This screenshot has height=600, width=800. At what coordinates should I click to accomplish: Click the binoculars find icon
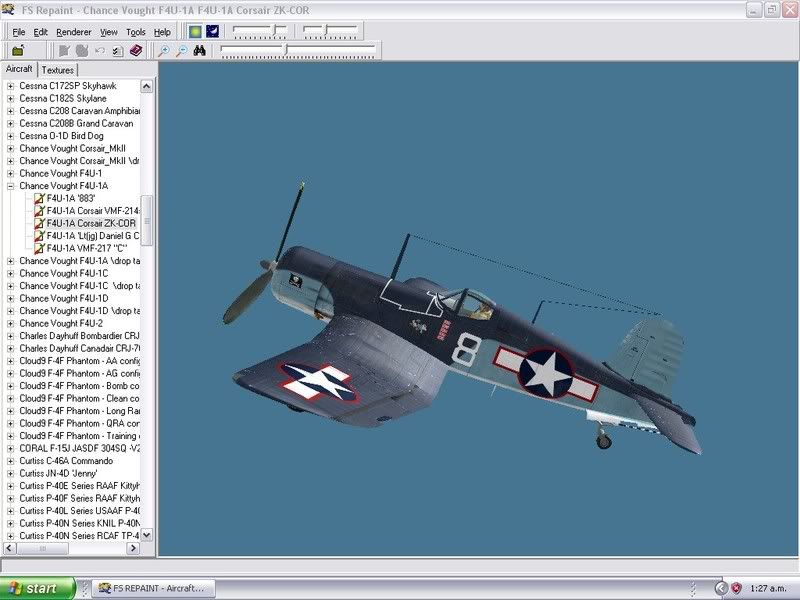(200, 50)
